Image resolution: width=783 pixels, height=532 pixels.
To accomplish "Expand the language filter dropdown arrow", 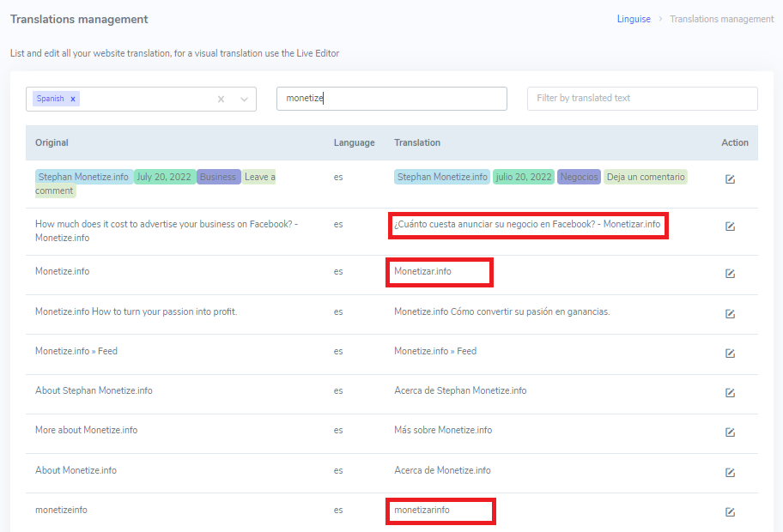I will [244, 100].
